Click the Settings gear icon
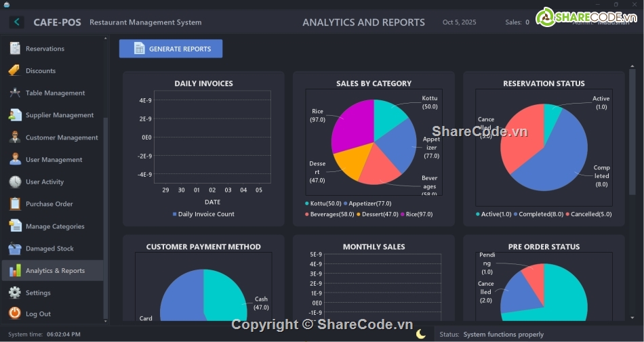The image size is (644, 342). point(14,293)
